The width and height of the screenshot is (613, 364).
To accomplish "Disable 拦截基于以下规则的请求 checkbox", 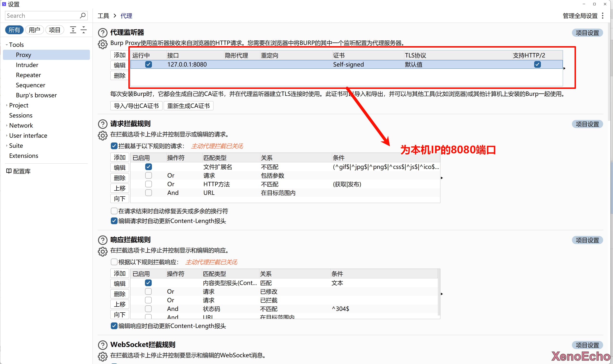I will tap(114, 146).
